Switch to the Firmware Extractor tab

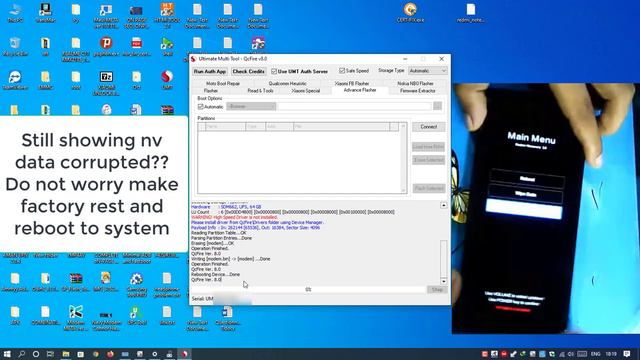coord(418,91)
